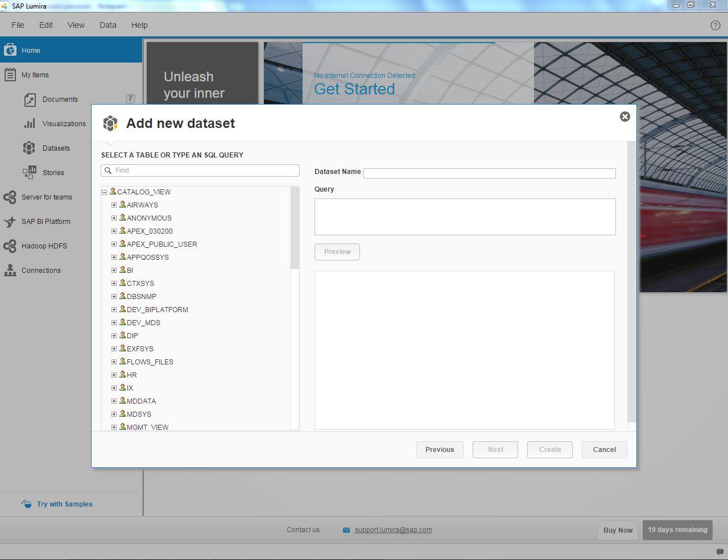Open the Help menu
Viewport: 728px width, 560px height.
click(x=139, y=25)
